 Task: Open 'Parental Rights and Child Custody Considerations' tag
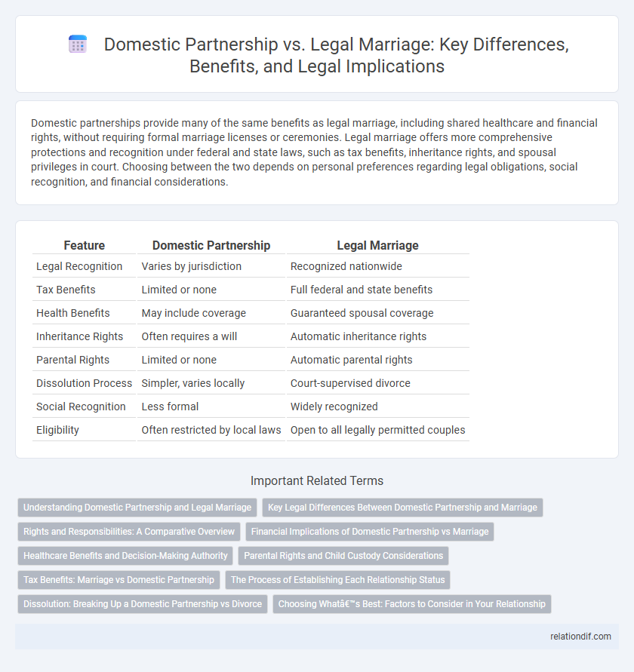tap(343, 555)
